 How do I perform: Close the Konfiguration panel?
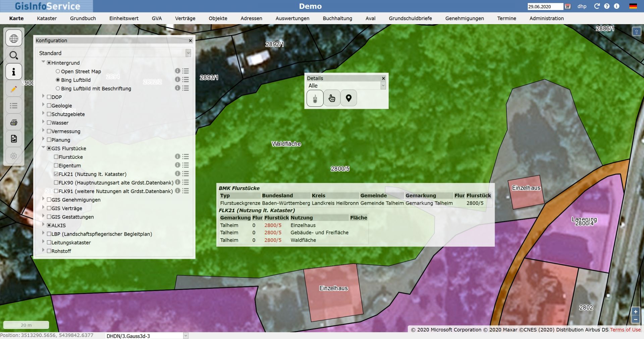(x=190, y=41)
